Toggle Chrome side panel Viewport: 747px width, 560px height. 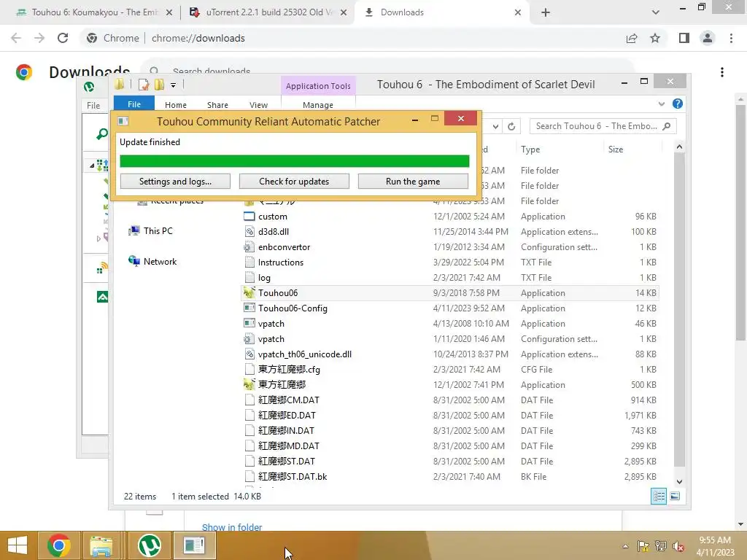(x=684, y=38)
